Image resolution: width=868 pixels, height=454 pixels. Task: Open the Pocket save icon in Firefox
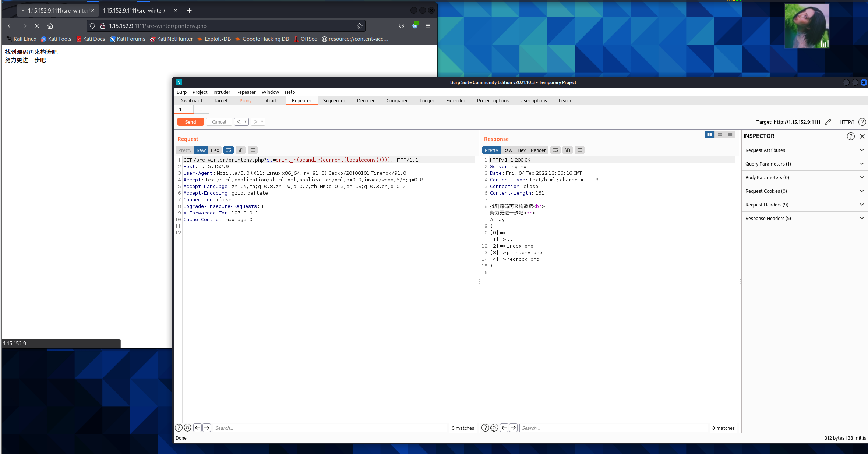[402, 26]
